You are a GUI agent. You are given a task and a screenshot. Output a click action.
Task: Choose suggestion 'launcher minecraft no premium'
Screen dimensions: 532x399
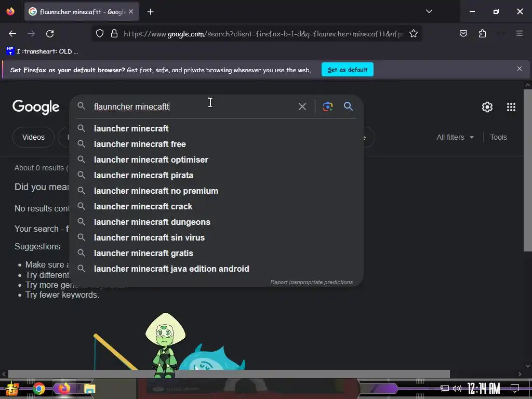pyautogui.click(x=216, y=191)
